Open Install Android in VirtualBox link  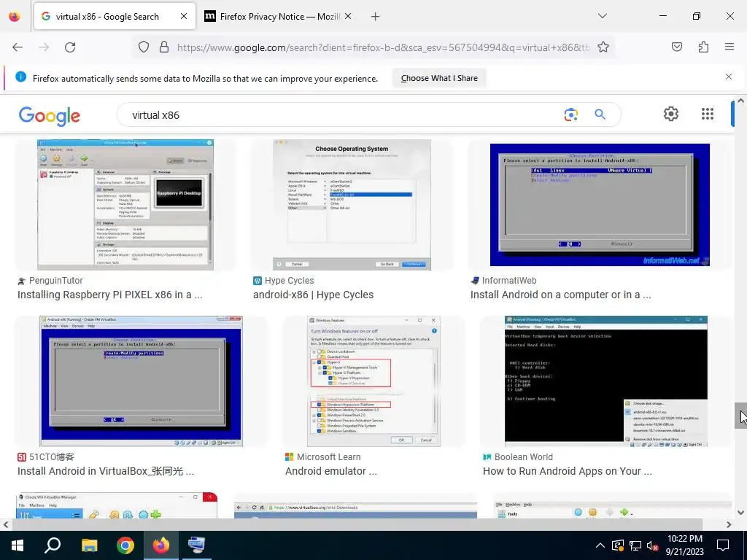pyautogui.click(x=106, y=472)
